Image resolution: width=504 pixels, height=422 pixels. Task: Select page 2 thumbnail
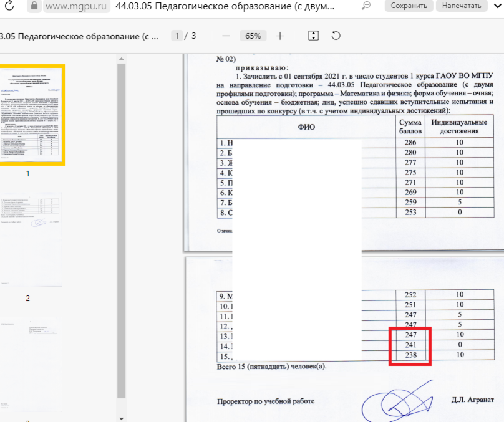[31, 239]
